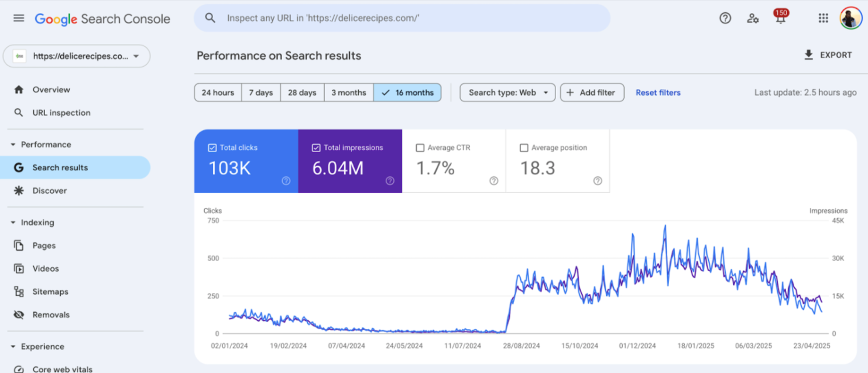Image resolution: width=868 pixels, height=373 pixels.
Task: Open the Google apps grid
Action: point(823,18)
